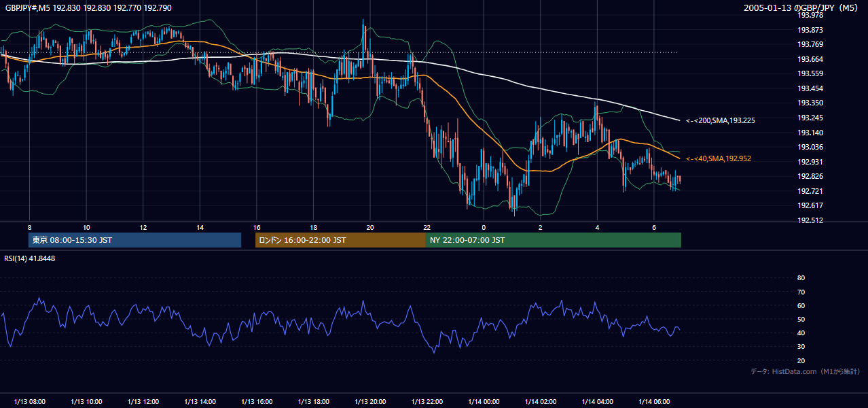The width and height of the screenshot is (868, 408).
Task: Click bottom time label 1/13 20:00
Action: pos(369,402)
